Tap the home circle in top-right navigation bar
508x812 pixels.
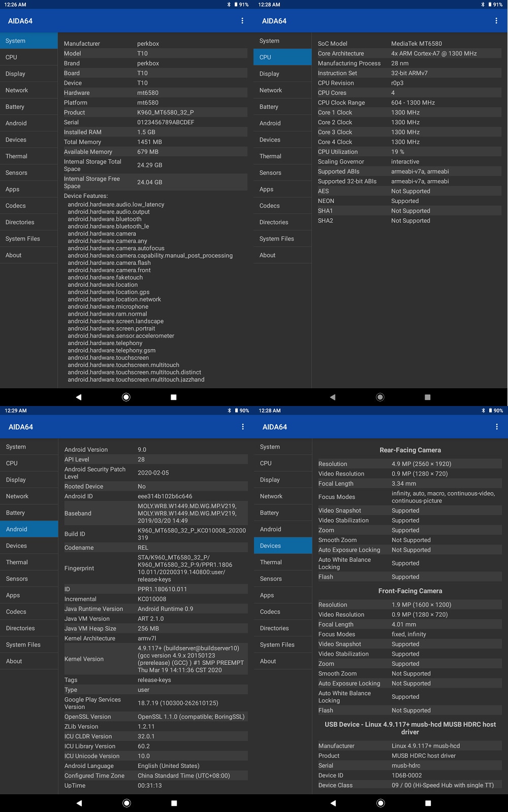[x=380, y=397]
